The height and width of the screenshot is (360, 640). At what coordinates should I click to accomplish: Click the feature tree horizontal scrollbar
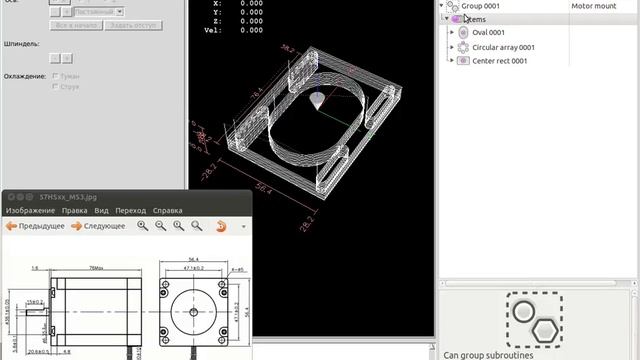531,283
